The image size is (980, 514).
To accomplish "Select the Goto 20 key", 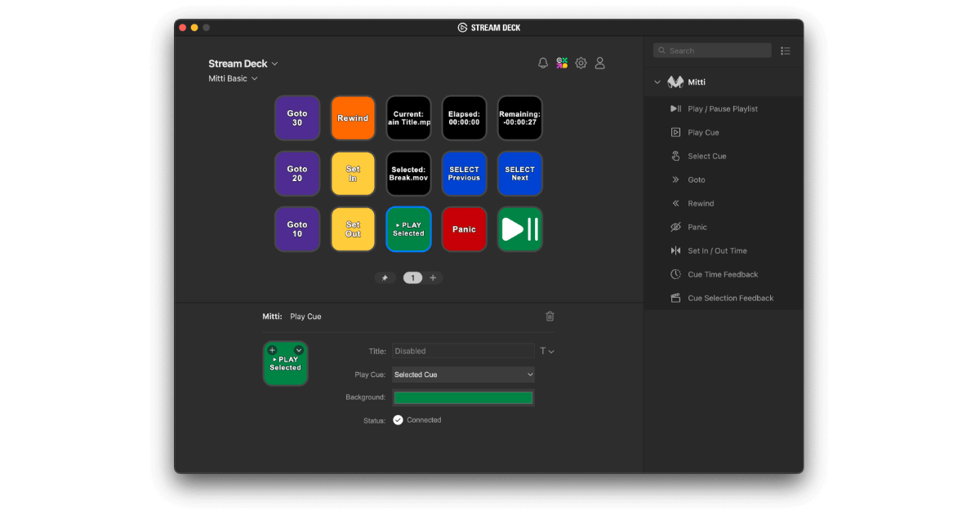I will pyautogui.click(x=297, y=174).
